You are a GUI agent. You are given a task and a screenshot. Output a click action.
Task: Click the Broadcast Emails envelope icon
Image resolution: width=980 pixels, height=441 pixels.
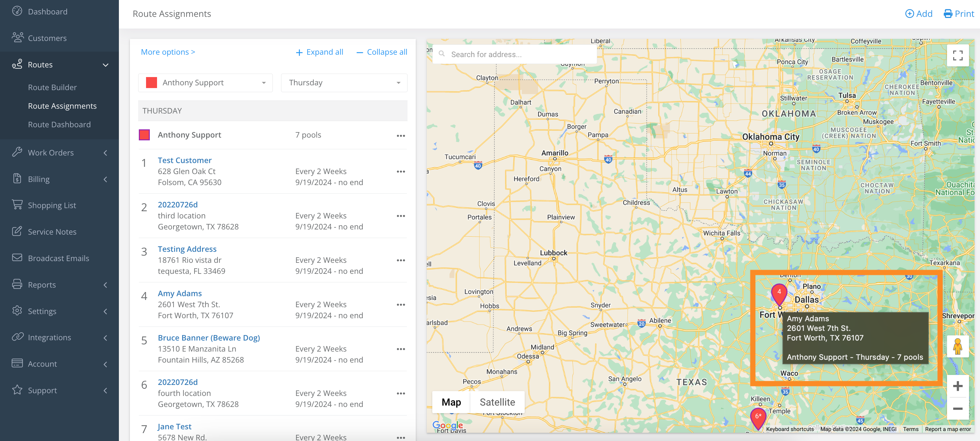pyautogui.click(x=17, y=257)
